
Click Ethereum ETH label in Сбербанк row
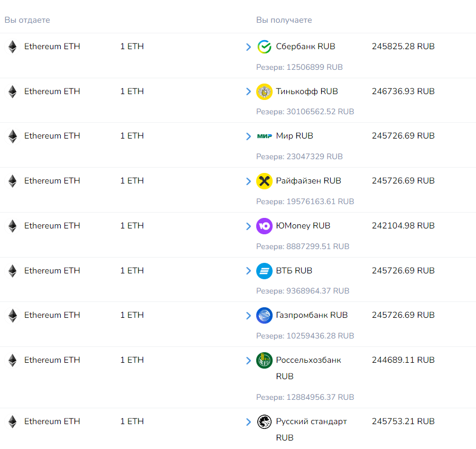[52, 47]
